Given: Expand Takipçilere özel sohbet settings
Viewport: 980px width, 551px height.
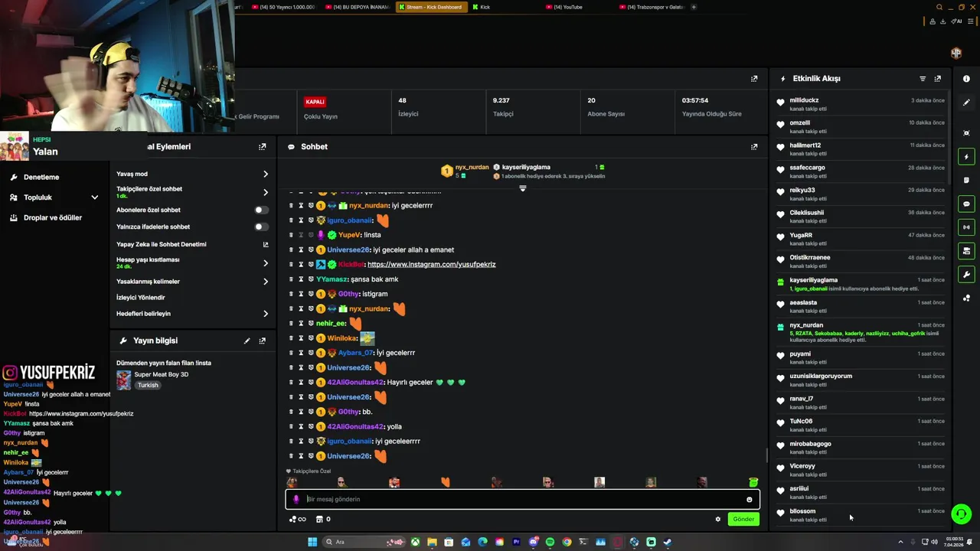Looking at the screenshot, I should coord(266,193).
